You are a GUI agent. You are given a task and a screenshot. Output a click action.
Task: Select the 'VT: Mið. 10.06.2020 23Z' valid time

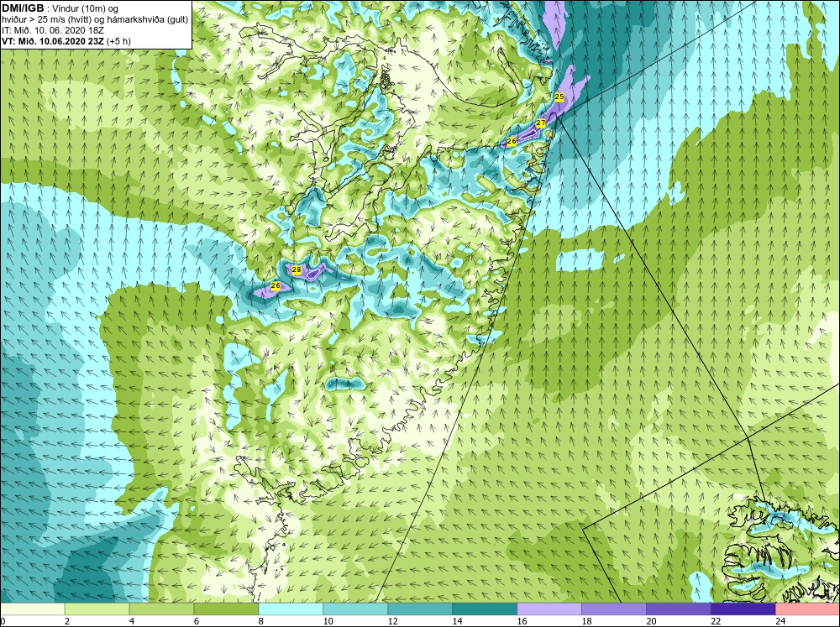pos(53,40)
